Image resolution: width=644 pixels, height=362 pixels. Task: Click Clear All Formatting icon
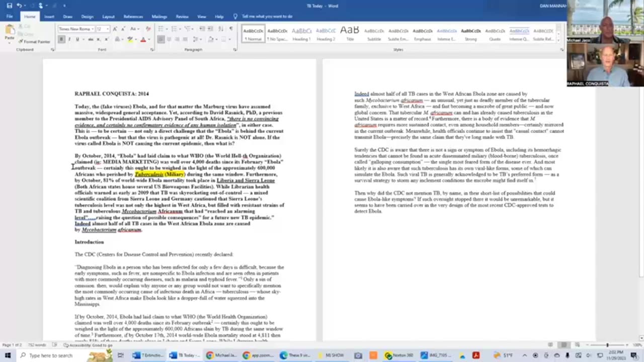pos(148,29)
